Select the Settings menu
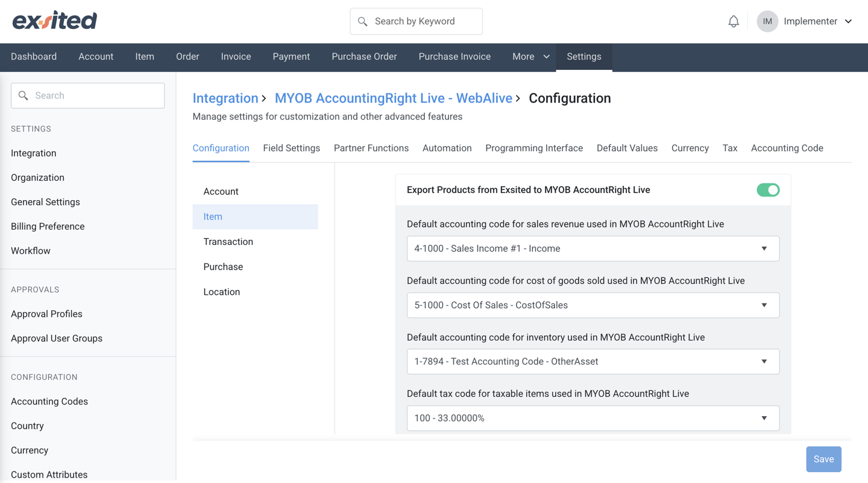 (x=584, y=57)
